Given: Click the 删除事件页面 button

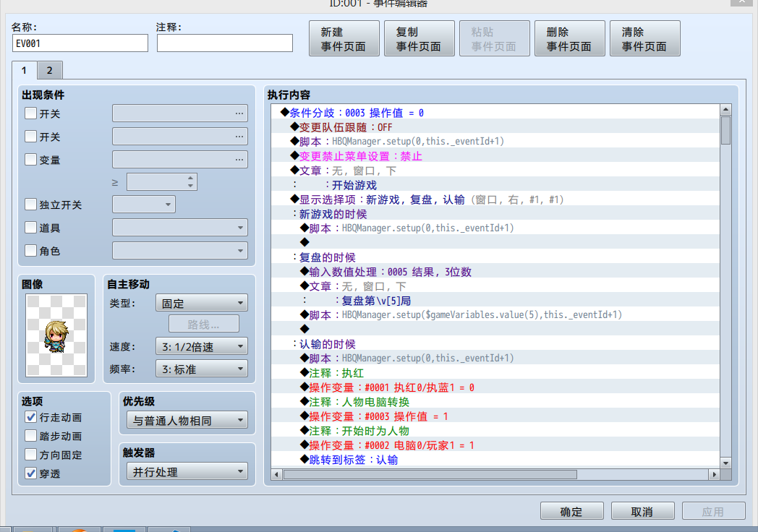Looking at the screenshot, I should click(569, 38).
